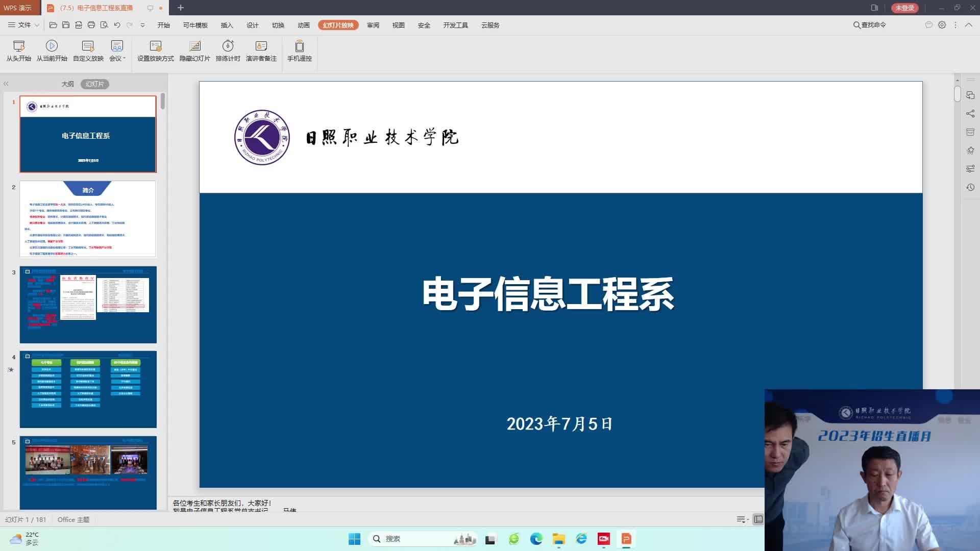This screenshot has width=980, height=551.
Task: Open the history clock icon in right sidebar
Action: [x=970, y=187]
